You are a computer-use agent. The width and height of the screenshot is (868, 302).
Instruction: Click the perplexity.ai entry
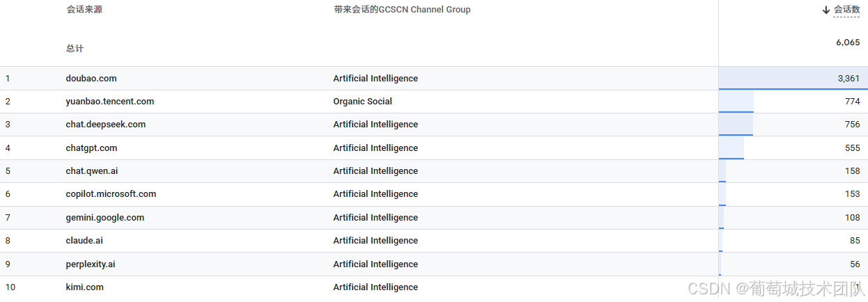(x=91, y=264)
